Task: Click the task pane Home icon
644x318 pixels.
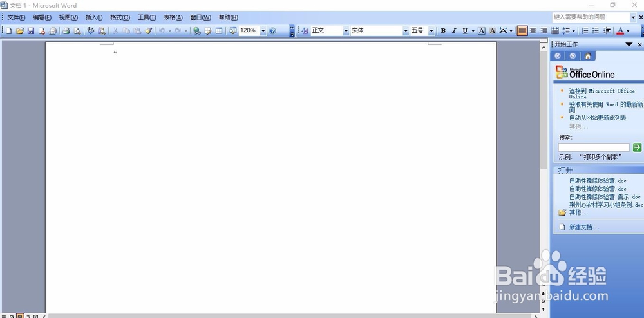Action: pos(588,56)
